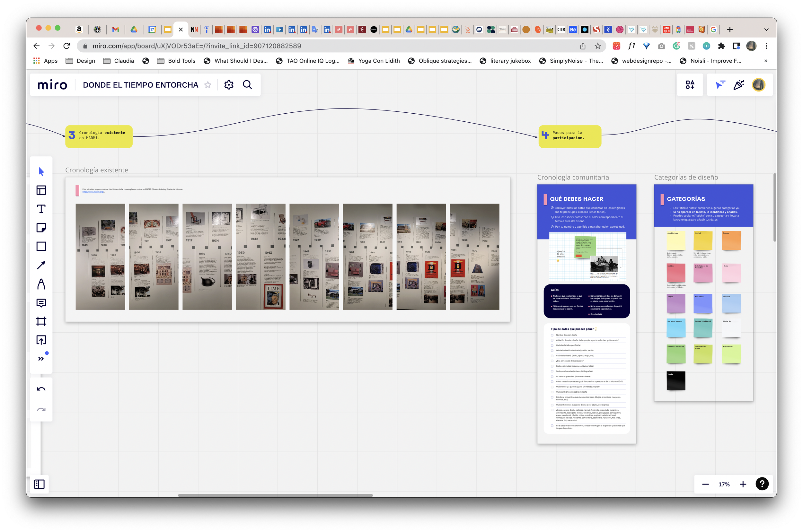
Task: Open the Design bookmarks folder
Action: tap(80, 61)
